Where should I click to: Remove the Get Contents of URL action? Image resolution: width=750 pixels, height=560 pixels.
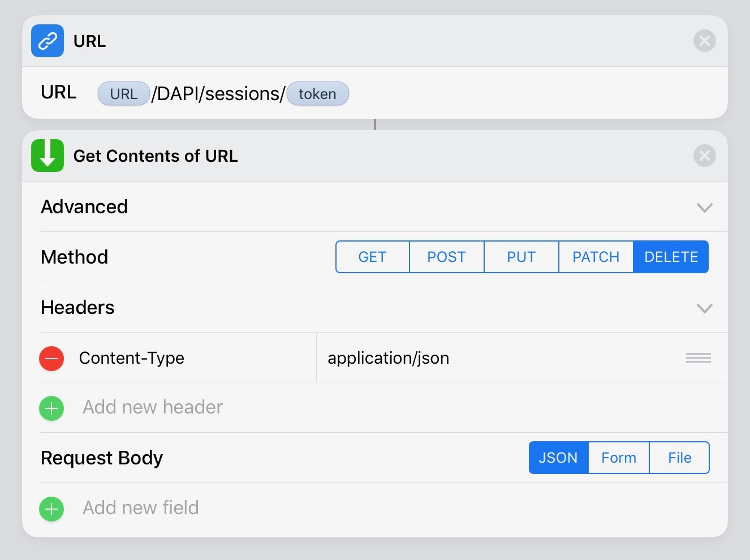tap(704, 156)
